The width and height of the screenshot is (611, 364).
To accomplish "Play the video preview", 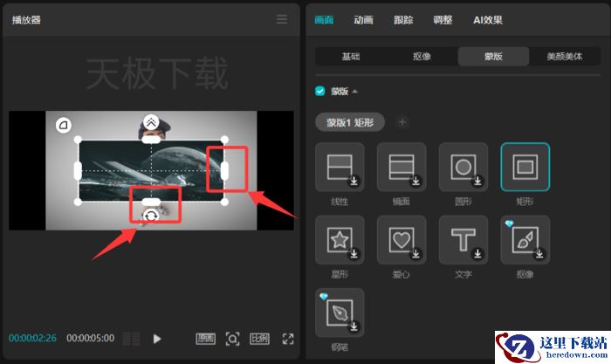I will pos(156,339).
